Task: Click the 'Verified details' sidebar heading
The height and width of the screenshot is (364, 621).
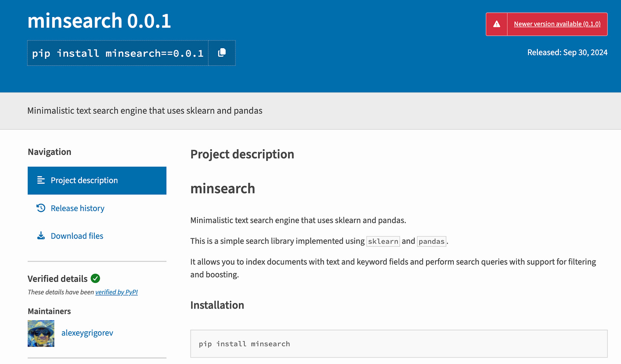Action: (58, 279)
